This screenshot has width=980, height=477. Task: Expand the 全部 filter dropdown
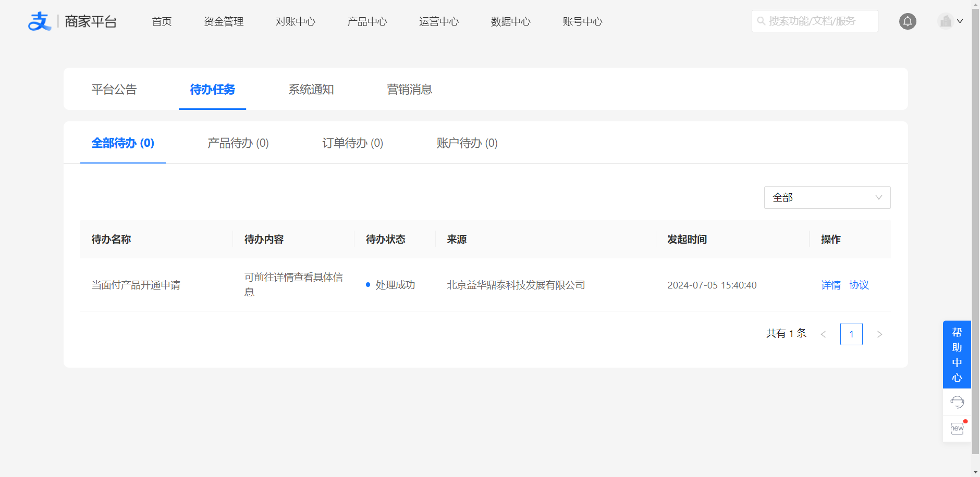pyautogui.click(x=827, y=198)
